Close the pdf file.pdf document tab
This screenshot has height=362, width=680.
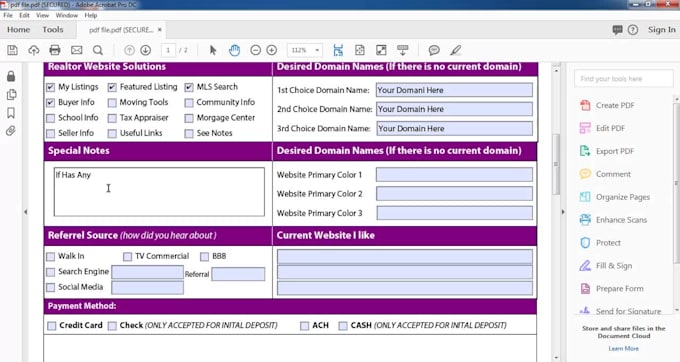point(160,30)
